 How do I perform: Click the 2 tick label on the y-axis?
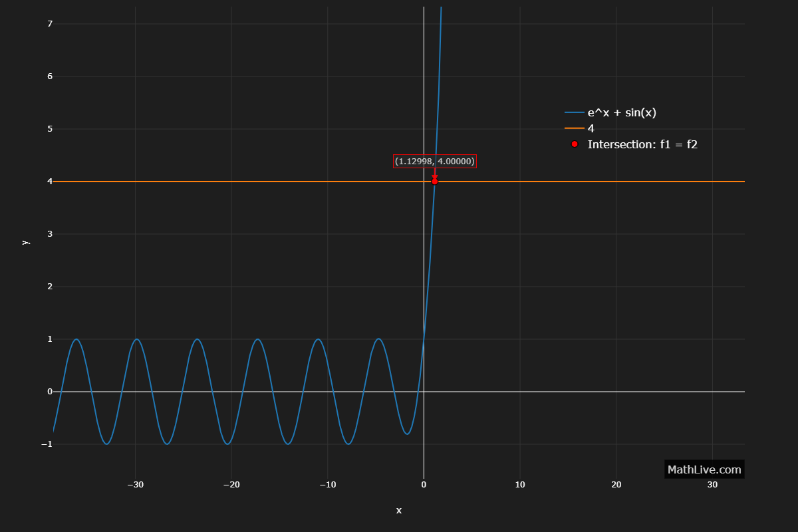click(x=50, y=287)
